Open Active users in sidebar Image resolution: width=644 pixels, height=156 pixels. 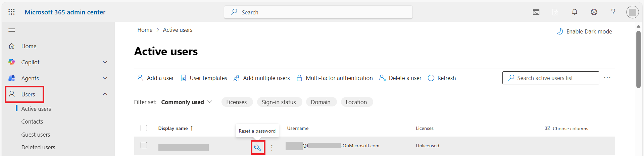36,109
